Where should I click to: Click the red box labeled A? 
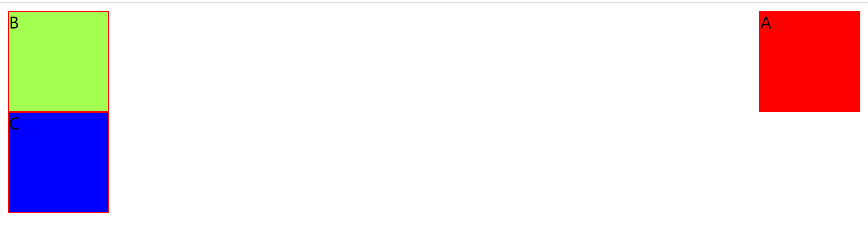809,61
